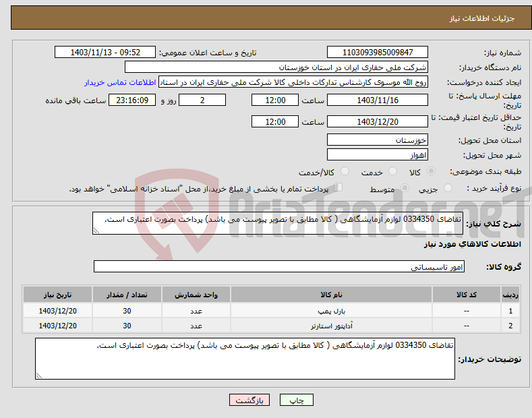Image resolution: width=532 pixels, height=418 pixels.
Task: Click the request creator field
Action: click(x=293, y=82)
